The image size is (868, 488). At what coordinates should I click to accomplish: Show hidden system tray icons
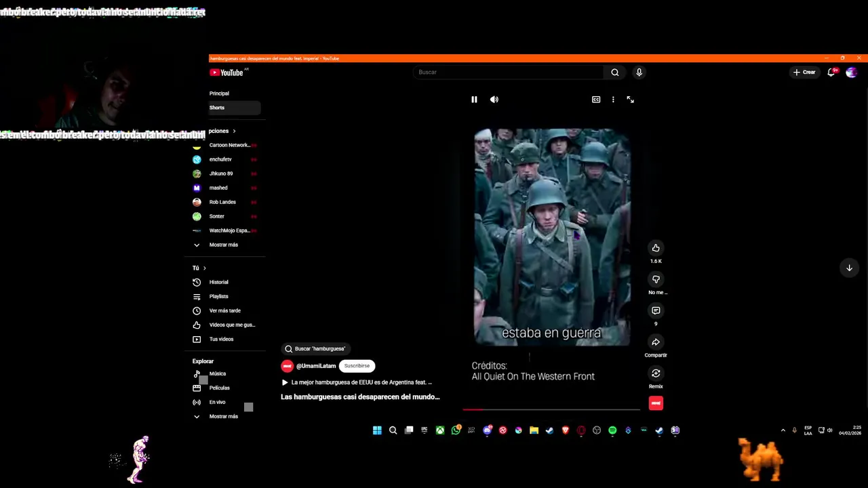[783, 430]
